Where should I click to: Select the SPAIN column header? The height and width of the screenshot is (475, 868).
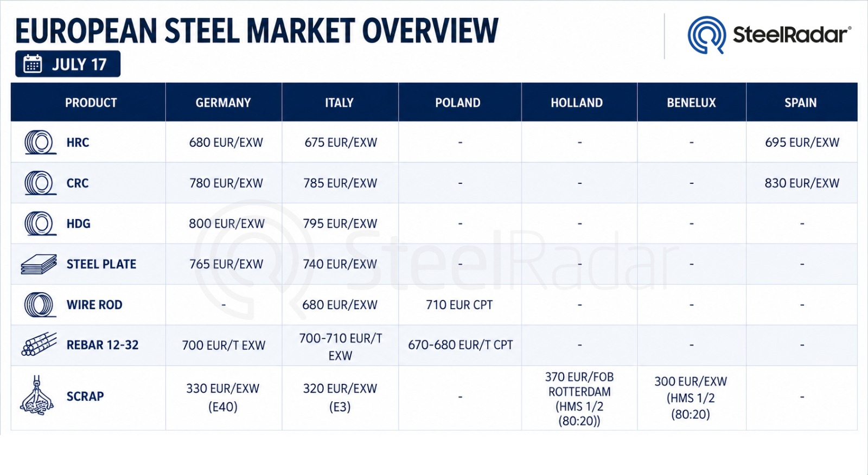point(801,102)
